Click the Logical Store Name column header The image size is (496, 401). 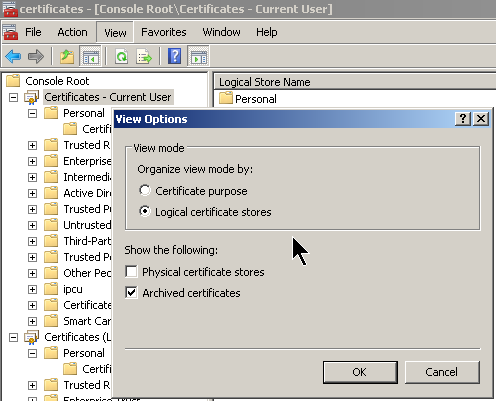pos(355,82)
